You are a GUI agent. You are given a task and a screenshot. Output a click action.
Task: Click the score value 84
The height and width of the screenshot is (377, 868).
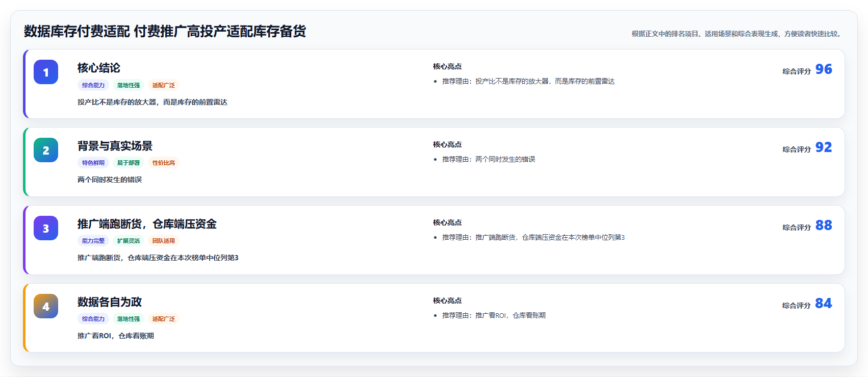click(x=824, y=303)
